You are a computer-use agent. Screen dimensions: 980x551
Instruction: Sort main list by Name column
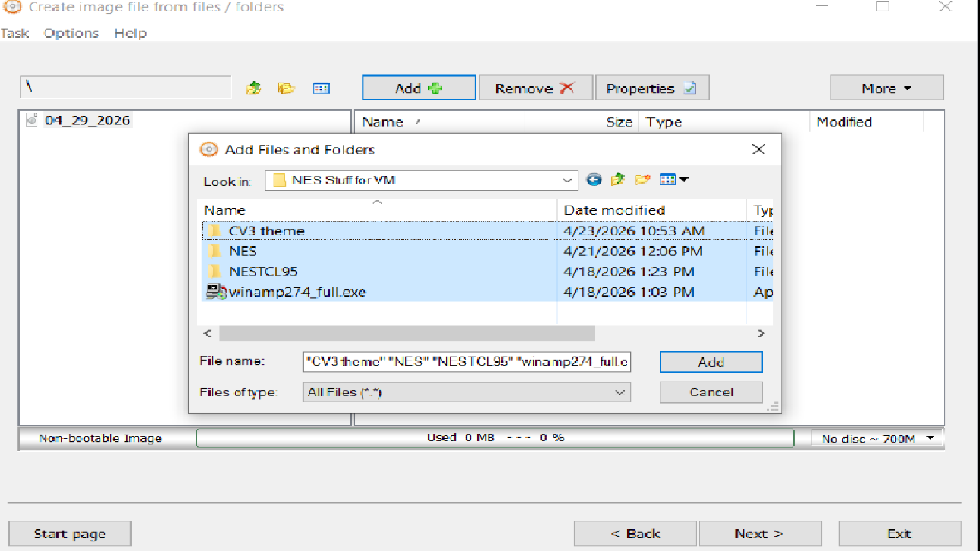(x=439, y=122)
